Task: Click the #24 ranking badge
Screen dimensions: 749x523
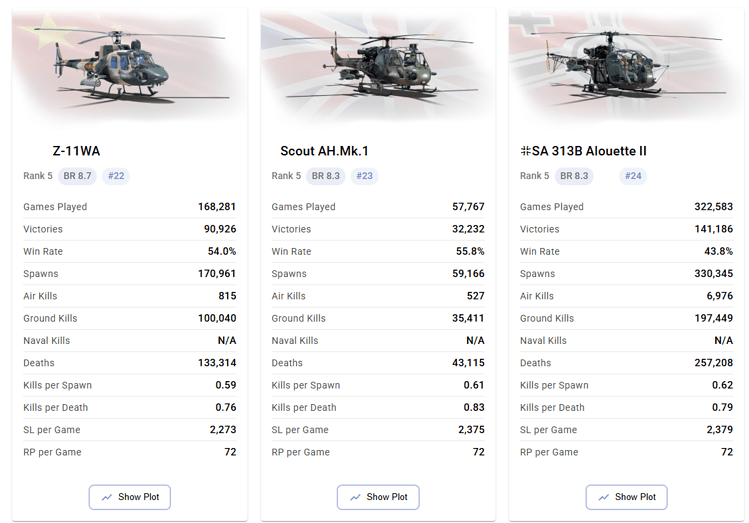Action: coord(632,176)
